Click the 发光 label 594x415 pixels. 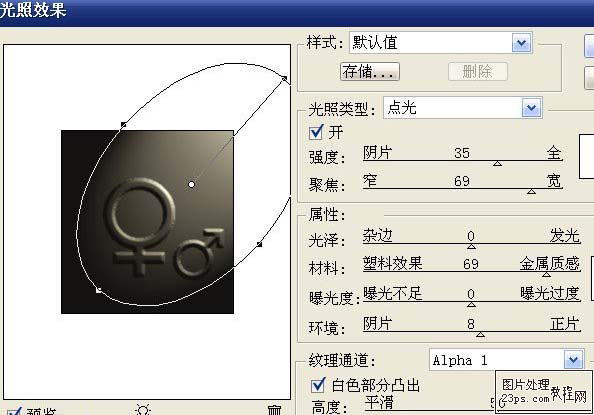pos(565,236)
